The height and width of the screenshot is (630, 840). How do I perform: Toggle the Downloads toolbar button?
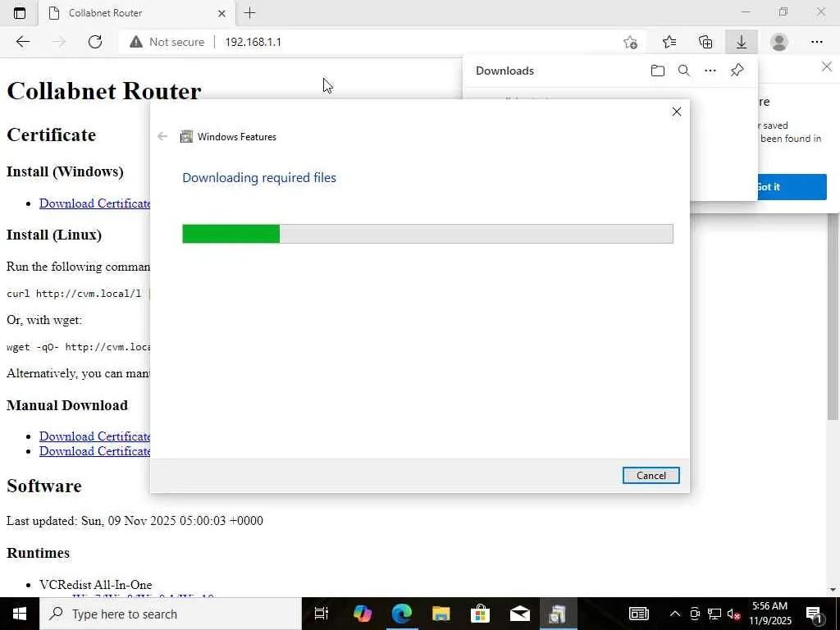[x=742, y=42]
